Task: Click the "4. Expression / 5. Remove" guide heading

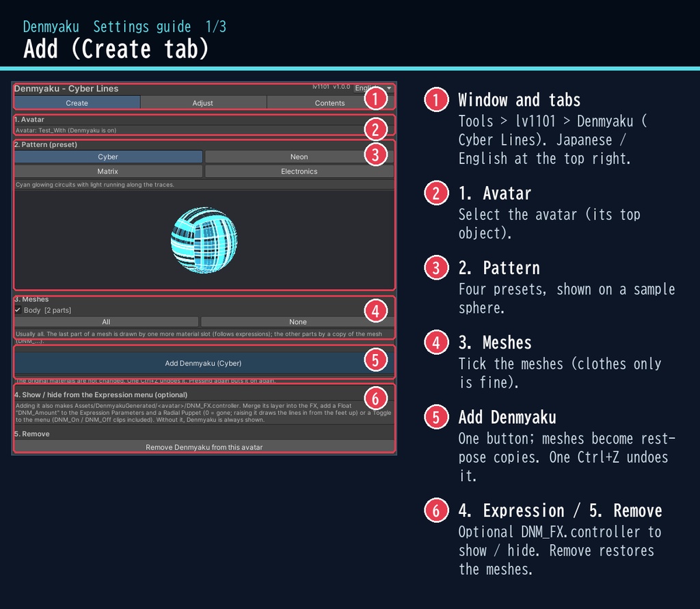Action: (561, 511)
